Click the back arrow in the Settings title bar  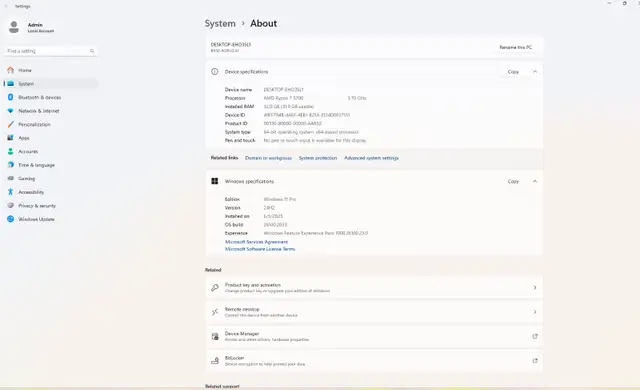point(6,6)
